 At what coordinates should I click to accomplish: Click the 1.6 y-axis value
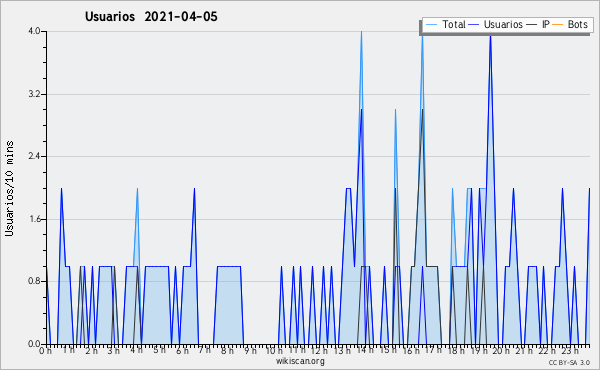point(34,219)
